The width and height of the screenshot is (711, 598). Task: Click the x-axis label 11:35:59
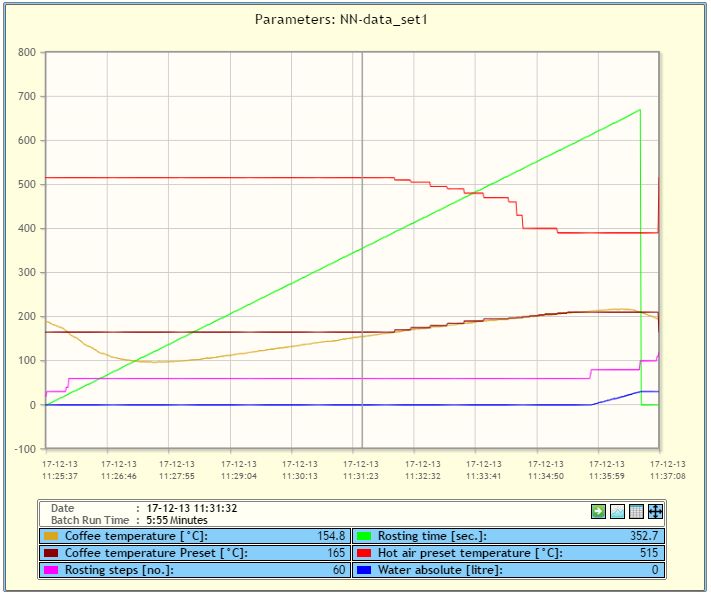607,476
